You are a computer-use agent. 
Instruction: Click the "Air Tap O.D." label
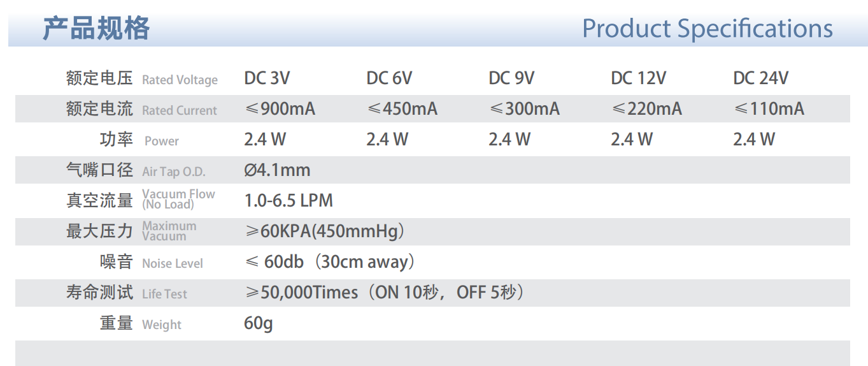(173, 172)
